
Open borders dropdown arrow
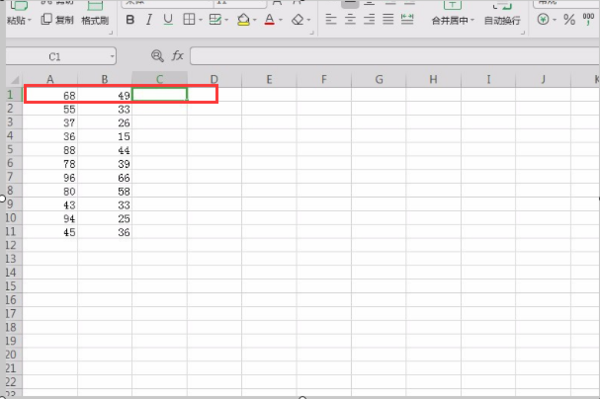click(200, 20)
